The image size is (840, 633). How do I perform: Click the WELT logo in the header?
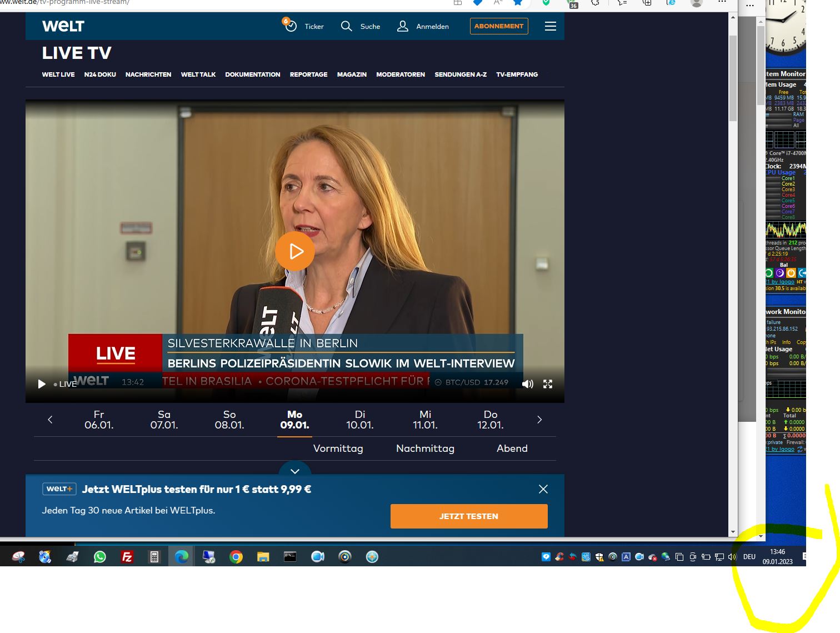pos(63,26)
